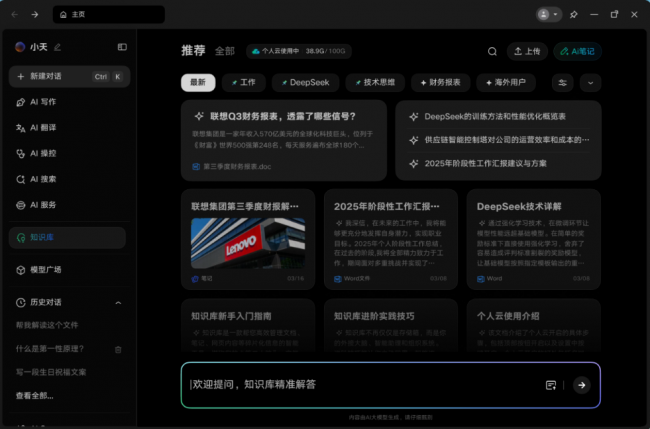Open the 2025年阶段性工作汇报 document card
This screenshot has height=429, width=650.
(391, 239)
